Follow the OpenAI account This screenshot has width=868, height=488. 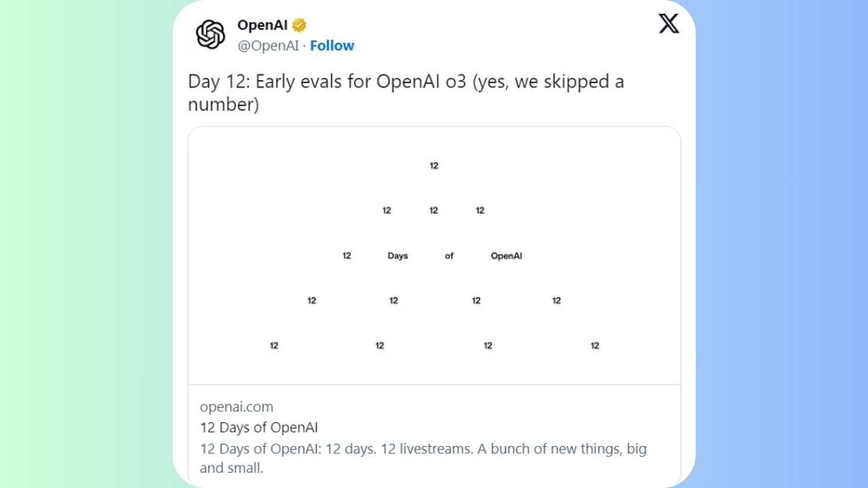coord(332,46)
